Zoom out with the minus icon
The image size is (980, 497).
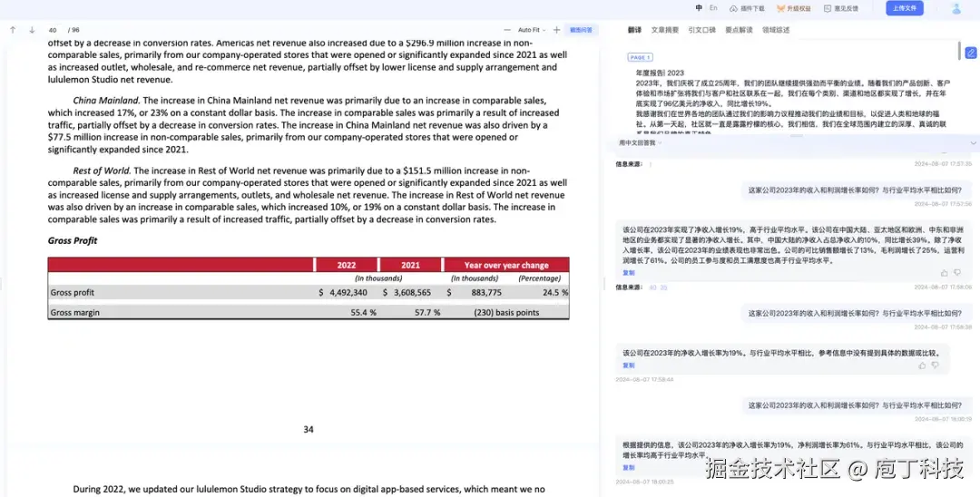coord(507,30)
